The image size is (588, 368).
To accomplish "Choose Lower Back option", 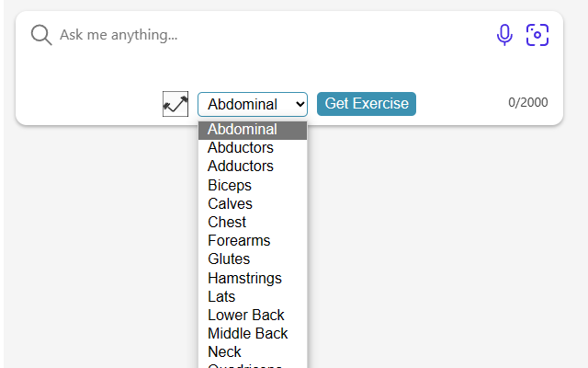I will point(246,315).
